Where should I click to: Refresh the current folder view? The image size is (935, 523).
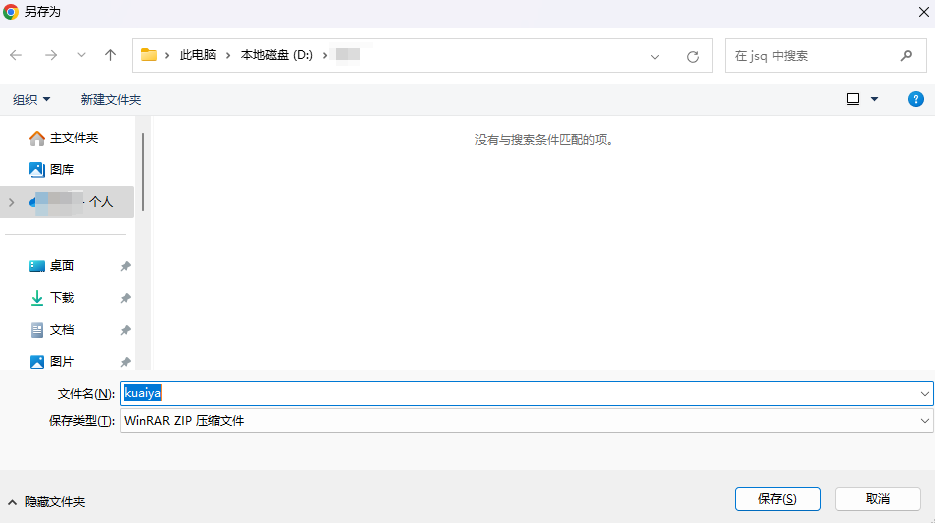point(692,56)
